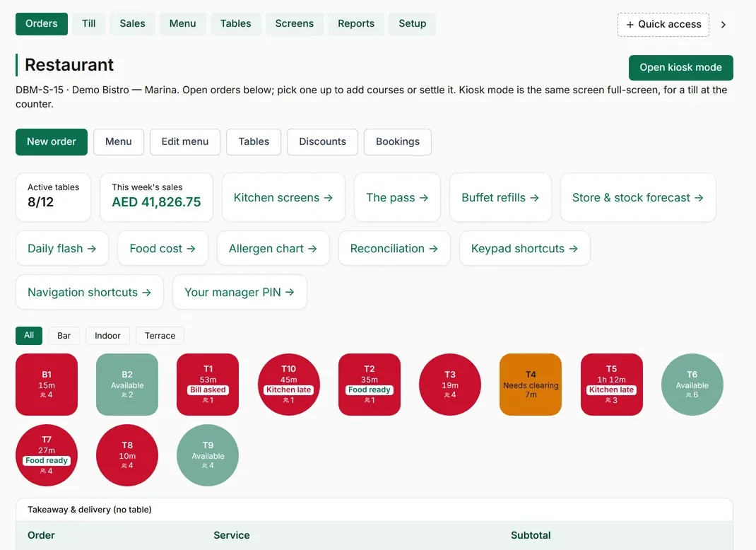756x550 pixels.
Task: Open the Kitchen screens link
Action: pyautogui.click(x=283, y=197)
